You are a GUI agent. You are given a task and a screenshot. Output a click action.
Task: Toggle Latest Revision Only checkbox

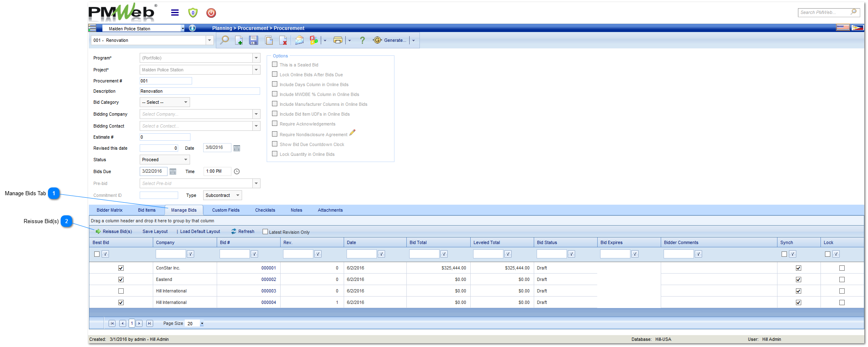265,232
